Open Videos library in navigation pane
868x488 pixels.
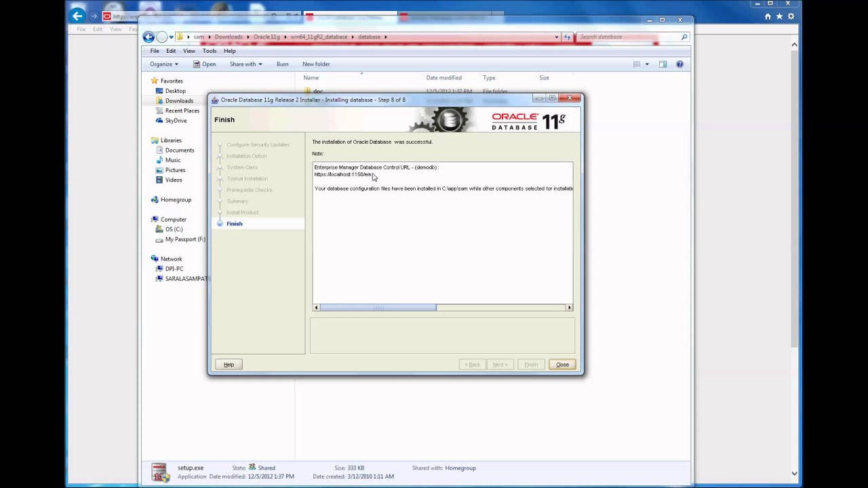pyautogui.click(x=173, y=180)
